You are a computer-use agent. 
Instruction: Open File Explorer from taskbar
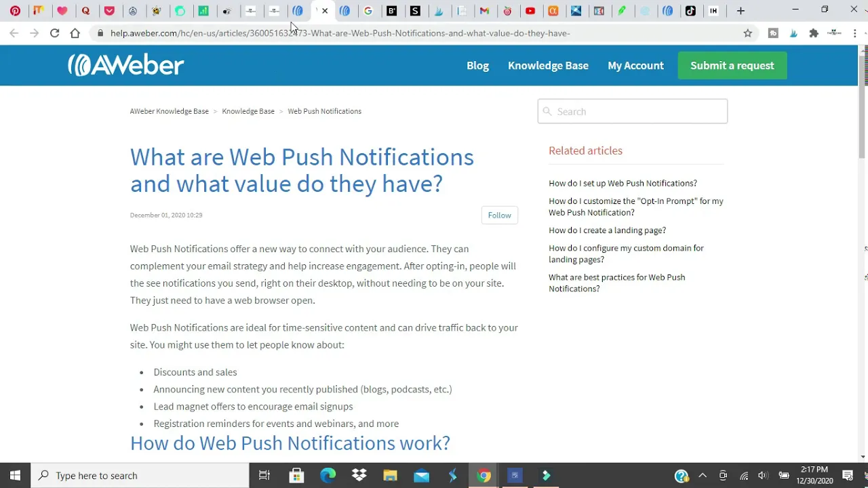390,475
